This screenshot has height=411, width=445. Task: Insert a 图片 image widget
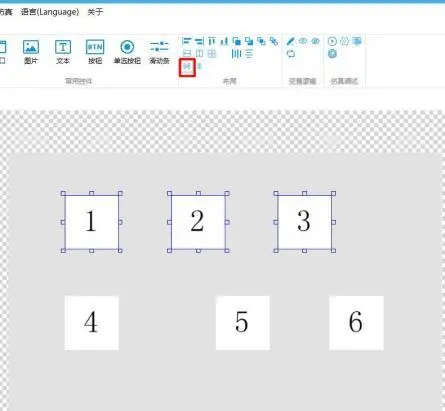[31, 52]
